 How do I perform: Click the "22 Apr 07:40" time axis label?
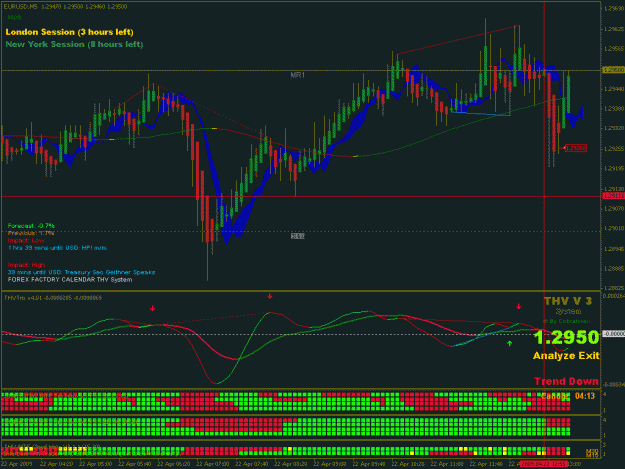tap(252, 464)
